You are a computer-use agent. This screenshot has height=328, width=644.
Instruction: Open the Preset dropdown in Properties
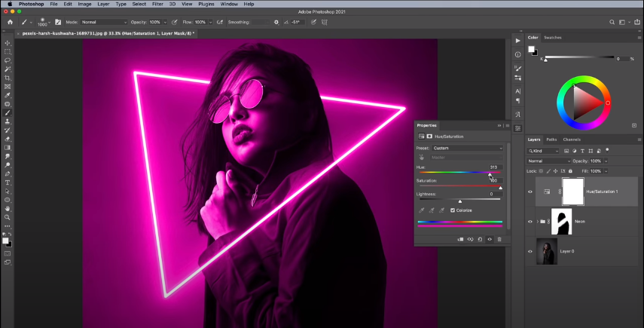coord(469,148)
